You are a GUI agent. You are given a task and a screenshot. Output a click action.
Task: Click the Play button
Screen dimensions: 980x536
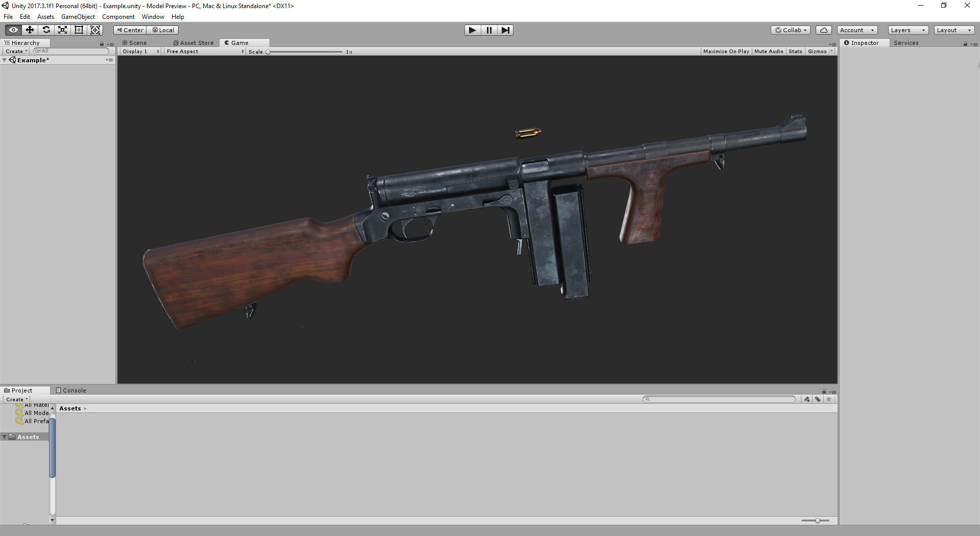click(473, 30)
